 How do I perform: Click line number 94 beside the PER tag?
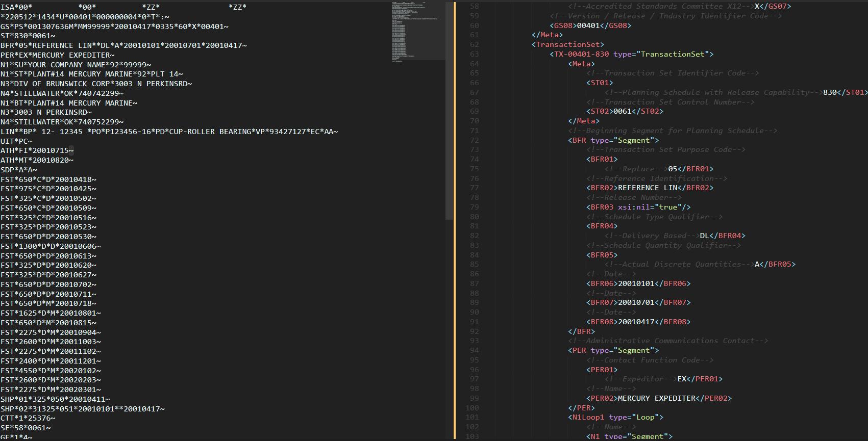click(474, 350)
